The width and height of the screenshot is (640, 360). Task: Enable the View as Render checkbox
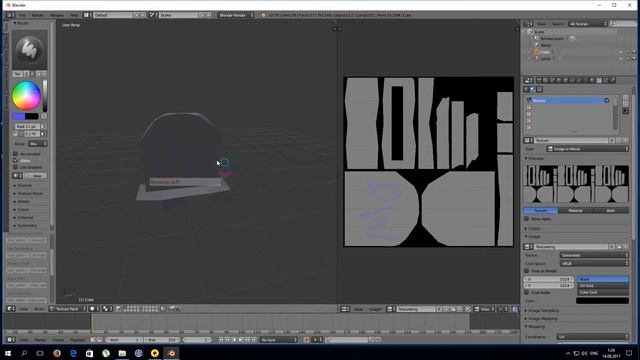pos(527,271)
